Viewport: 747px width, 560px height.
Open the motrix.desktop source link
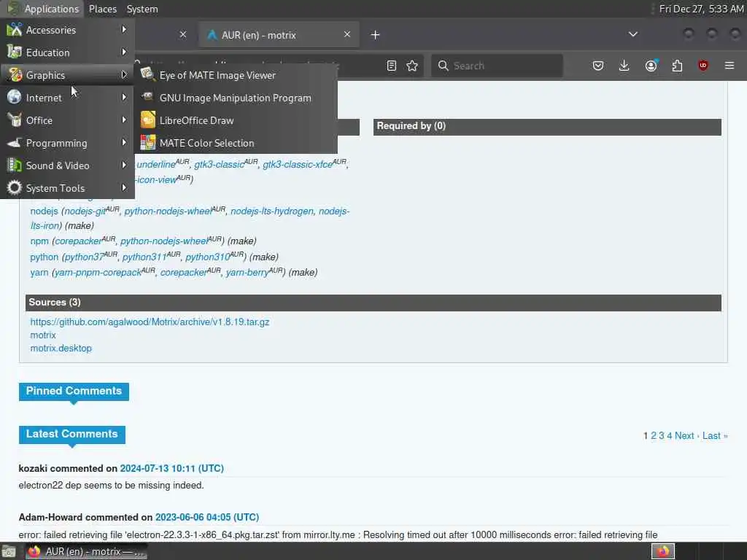[61, 348]
